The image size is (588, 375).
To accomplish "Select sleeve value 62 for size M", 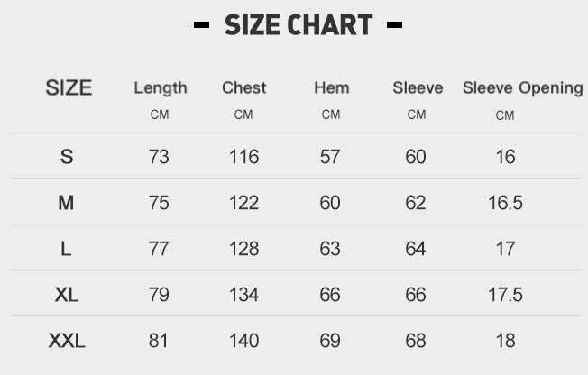I will click(x=416, y=203).
